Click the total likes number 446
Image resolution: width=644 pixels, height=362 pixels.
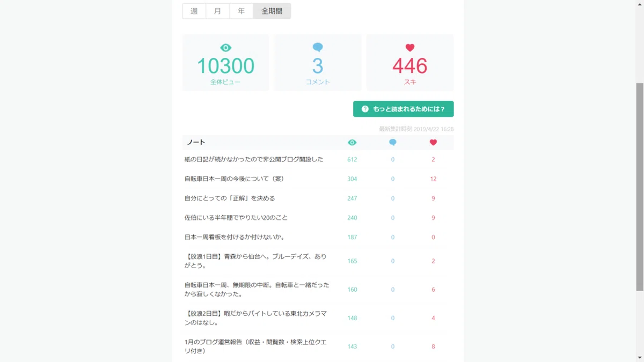pos(410,66)
